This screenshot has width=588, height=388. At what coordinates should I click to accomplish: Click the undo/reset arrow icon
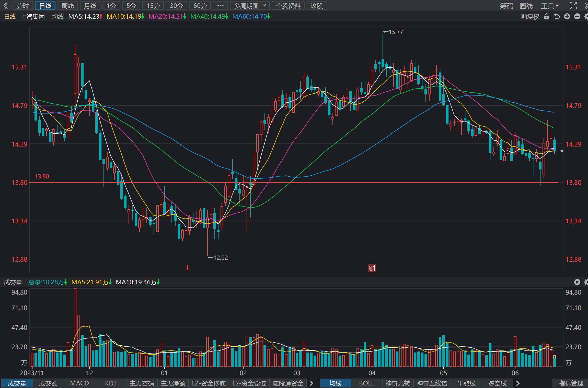point(557,17)
